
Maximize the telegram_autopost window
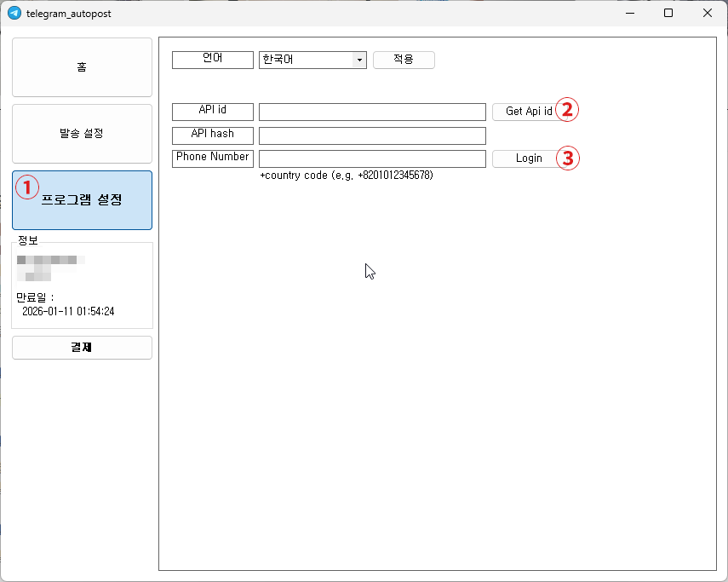click(668, 13)
